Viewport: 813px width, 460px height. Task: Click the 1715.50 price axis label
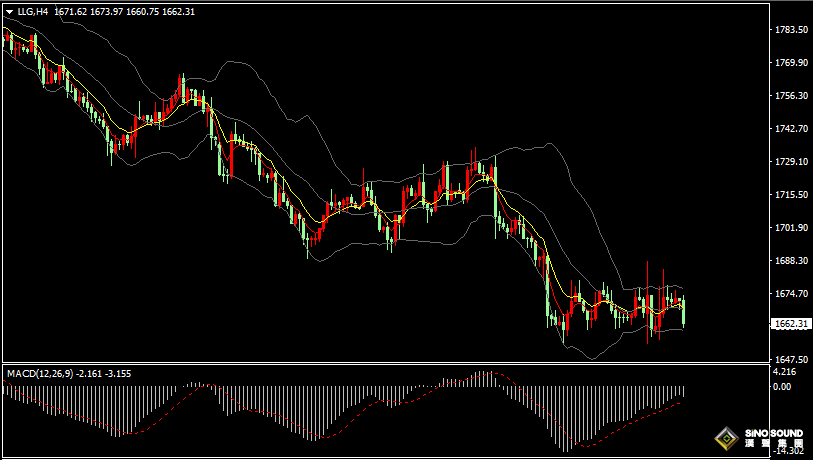791,195
